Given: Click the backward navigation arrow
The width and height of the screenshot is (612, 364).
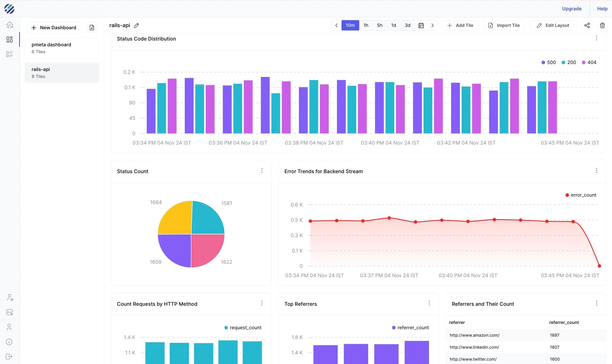Looking at the screenshot, I should coord(337,25).
